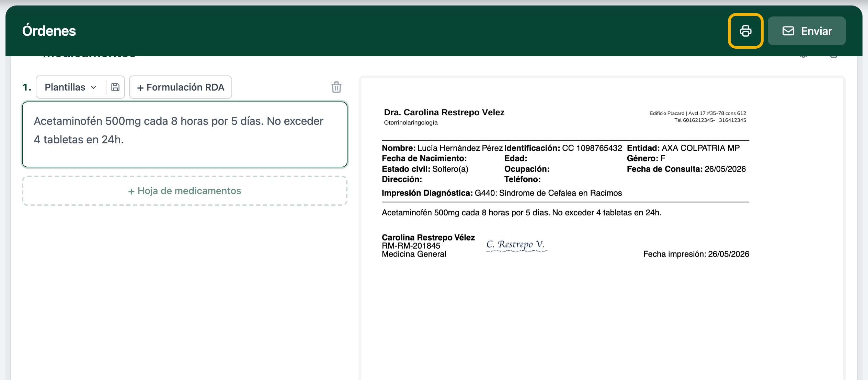Click the RM-RM-201845 registration number
868x380 pixels.
411,246
